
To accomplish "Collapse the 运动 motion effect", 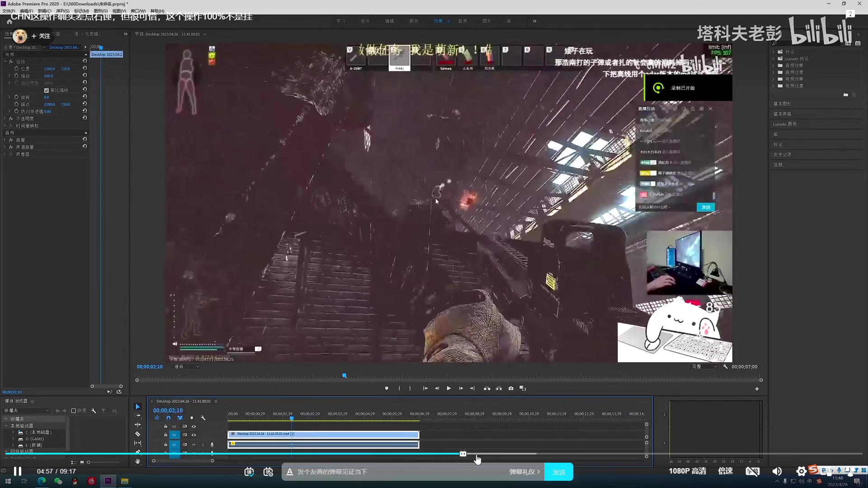I will point(5,61).
